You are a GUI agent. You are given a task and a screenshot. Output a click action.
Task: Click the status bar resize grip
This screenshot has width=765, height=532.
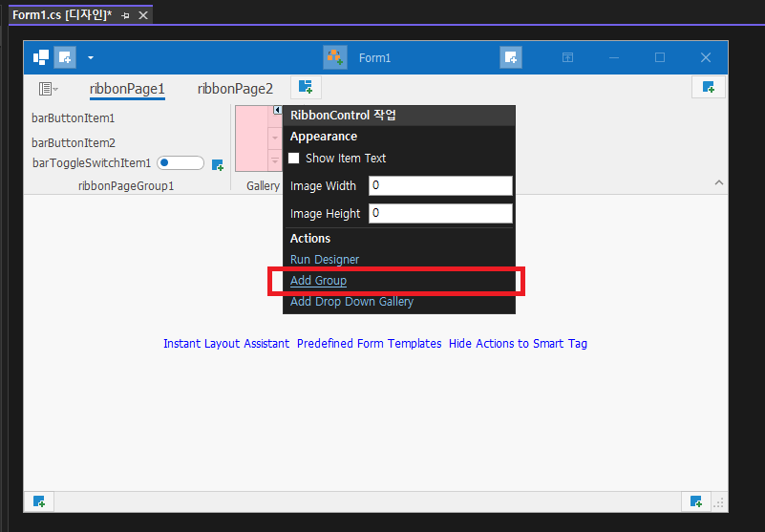(x=718, y=502)
